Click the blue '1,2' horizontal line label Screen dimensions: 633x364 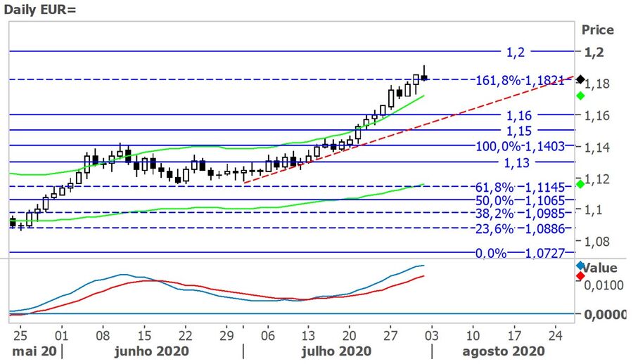click(x=516, y=52)
